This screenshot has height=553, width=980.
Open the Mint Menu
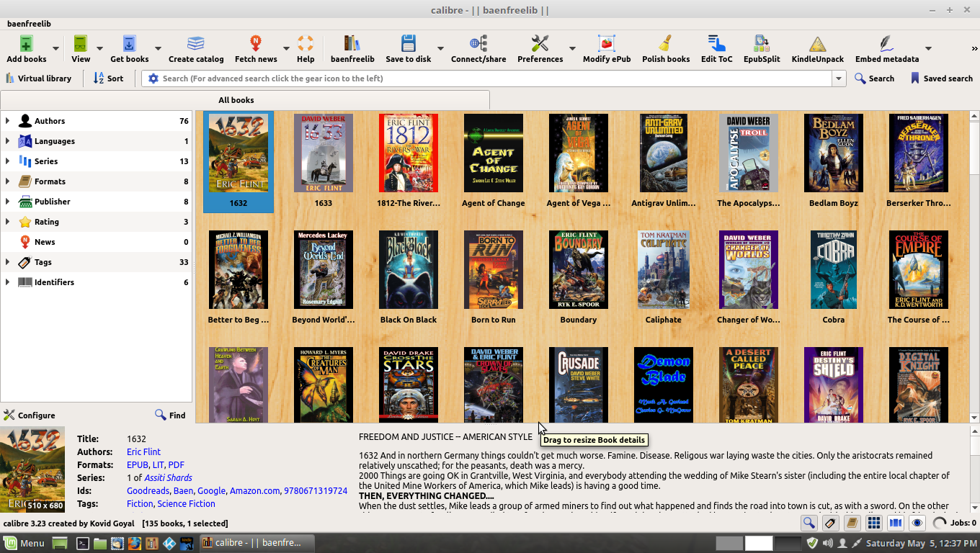coord(24,543)
